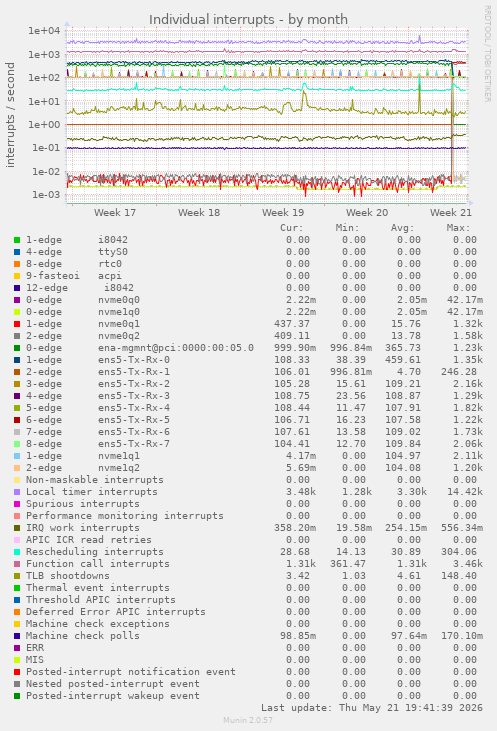Click the green 1-edge i8042 legend swatch
Viewport: 497px width, 731px height.
(17, 240)
